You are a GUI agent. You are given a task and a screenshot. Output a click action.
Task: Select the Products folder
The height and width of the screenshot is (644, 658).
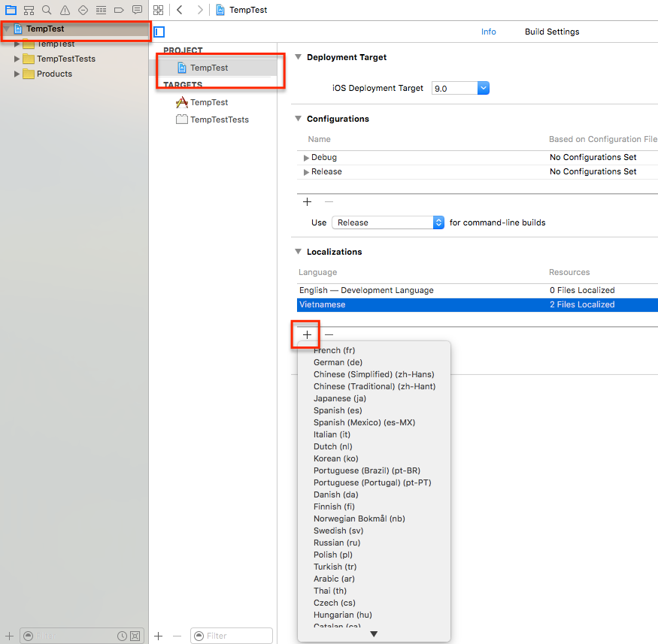coord(47,74)
